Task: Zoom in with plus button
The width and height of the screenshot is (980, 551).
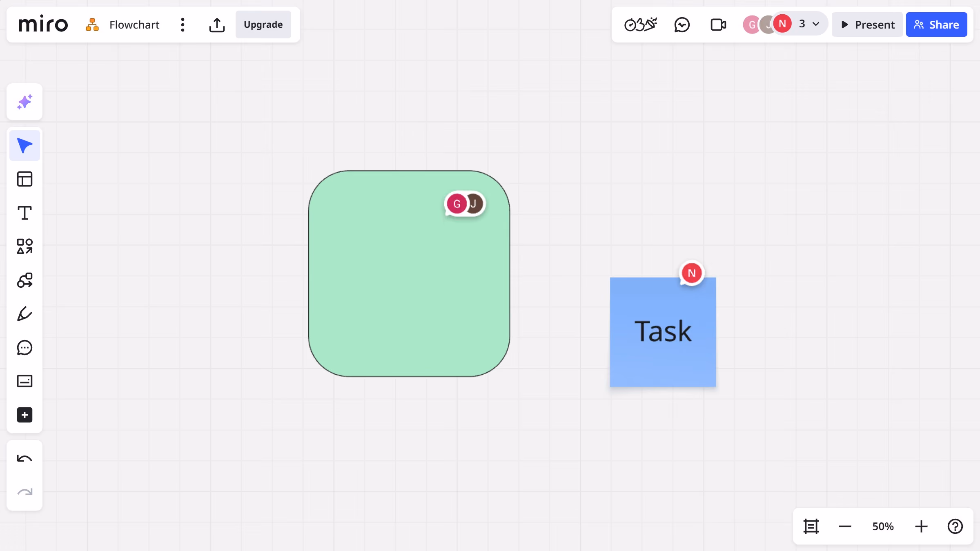Action: (921, 527)
